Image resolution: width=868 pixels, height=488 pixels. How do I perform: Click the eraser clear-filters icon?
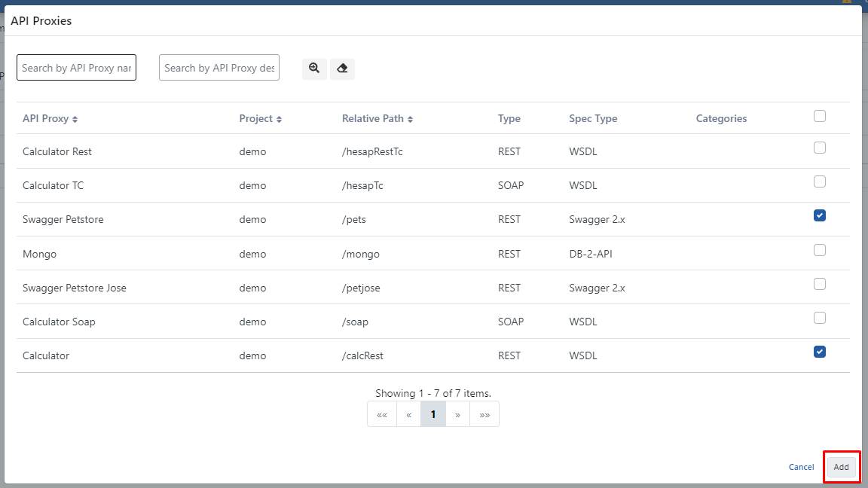[x=342, y=69]
